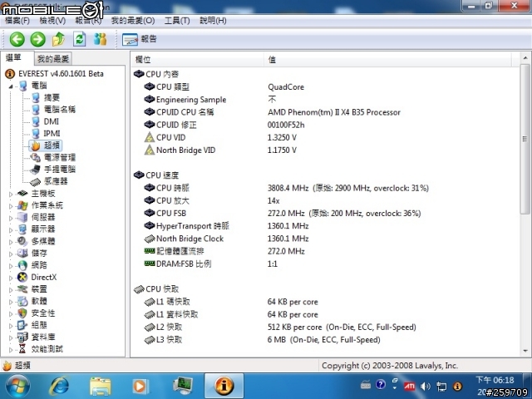Launch Internet Explorer from the taskbar
The width and height of the screenshot is (532, 399).
(x=59, y=386)
